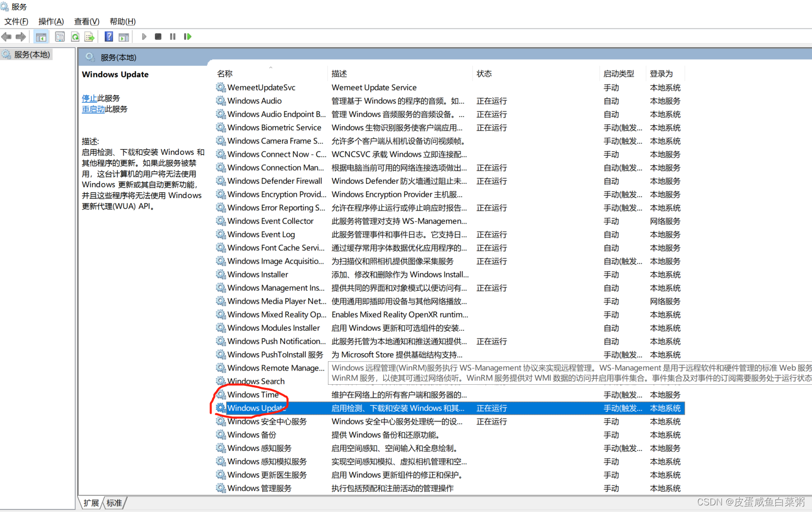This screenshot has width=812, height=512.
Task: Click the Help question mark icon
Action: 109,37
